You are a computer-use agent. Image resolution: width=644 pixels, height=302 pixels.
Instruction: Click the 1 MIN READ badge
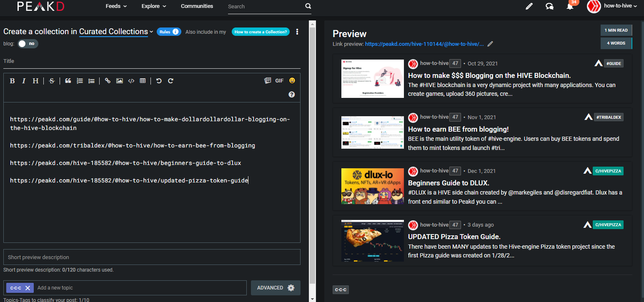[616, 30]
